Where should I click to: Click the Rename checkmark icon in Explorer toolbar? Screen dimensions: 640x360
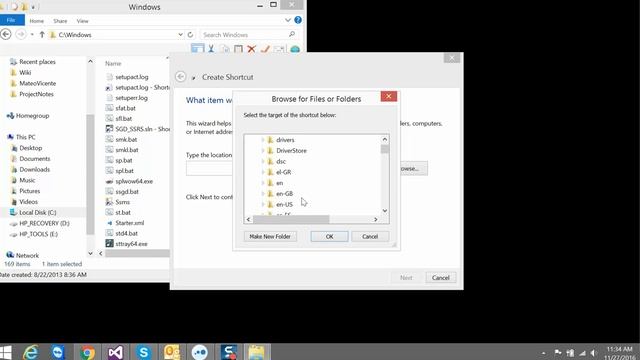coord(265,49)
